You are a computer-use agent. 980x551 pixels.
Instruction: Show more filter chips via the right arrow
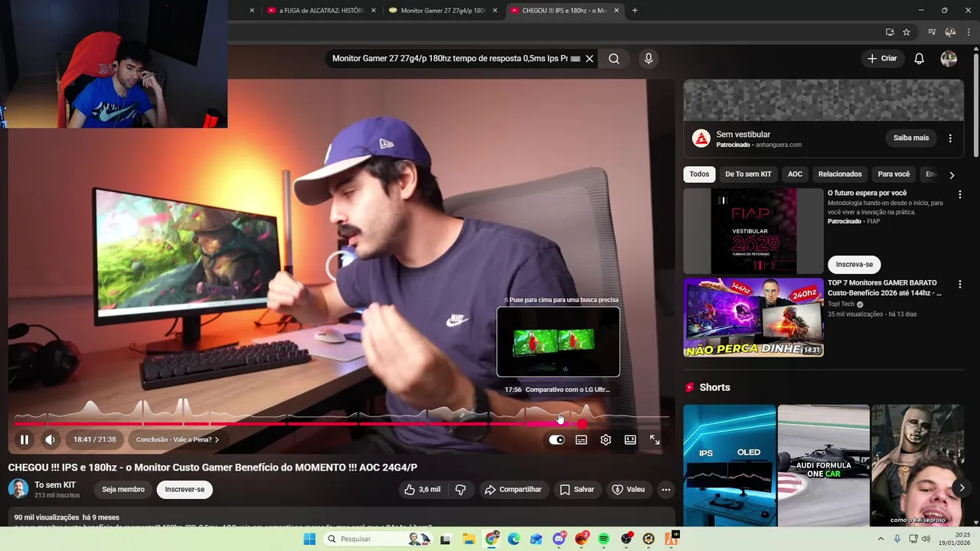pyautogui.click(x=952, y=175)
